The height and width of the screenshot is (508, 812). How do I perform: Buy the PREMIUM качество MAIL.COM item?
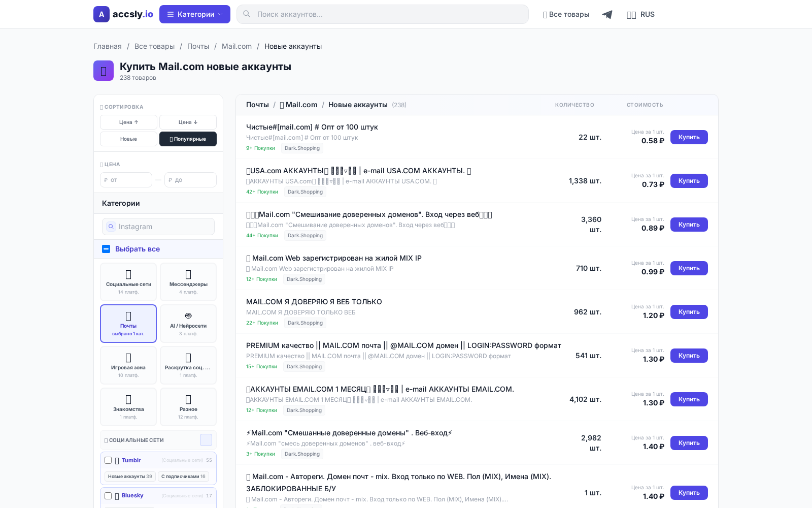(689, 356)
